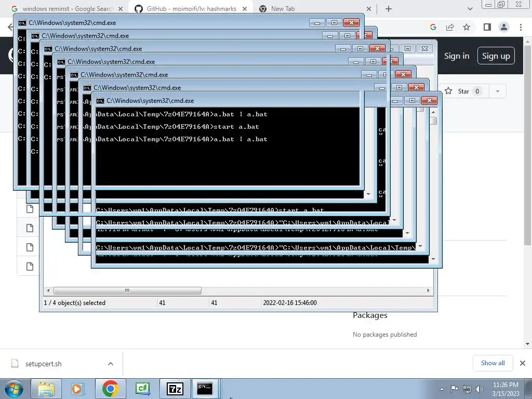532x399 pixels.
Task: Click the C# application taskbar icon
Action: tap(143, 389)
